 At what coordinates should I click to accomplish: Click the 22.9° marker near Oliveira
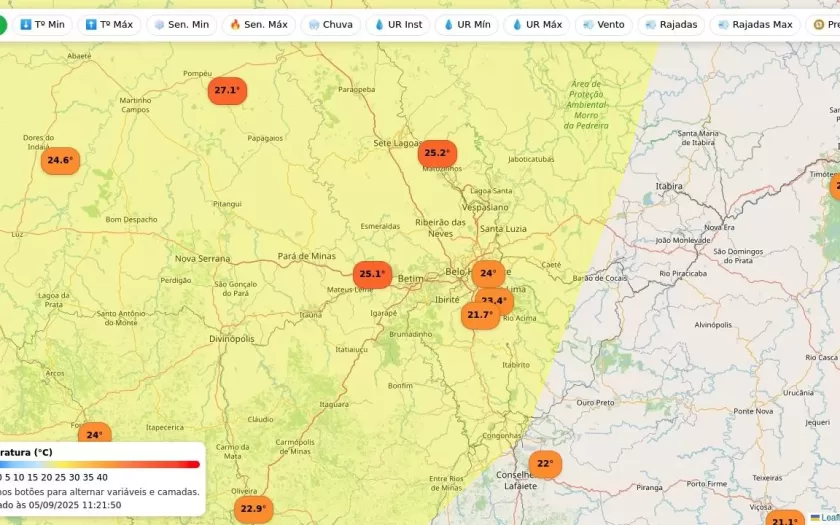pos(253,509)
